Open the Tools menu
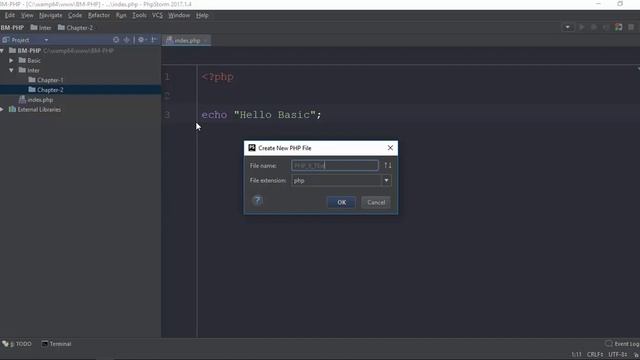Screen dimensions: 640x360 pos(139,15)
